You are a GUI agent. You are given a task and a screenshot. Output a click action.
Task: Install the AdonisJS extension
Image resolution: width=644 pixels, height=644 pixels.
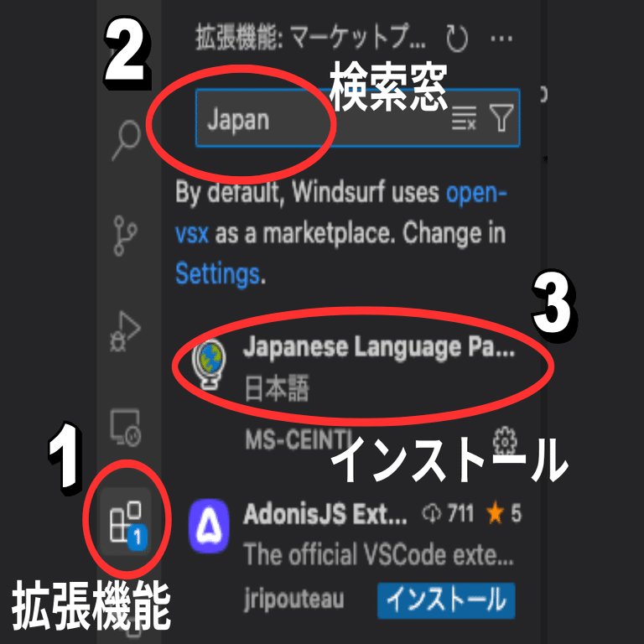(446, 600)
